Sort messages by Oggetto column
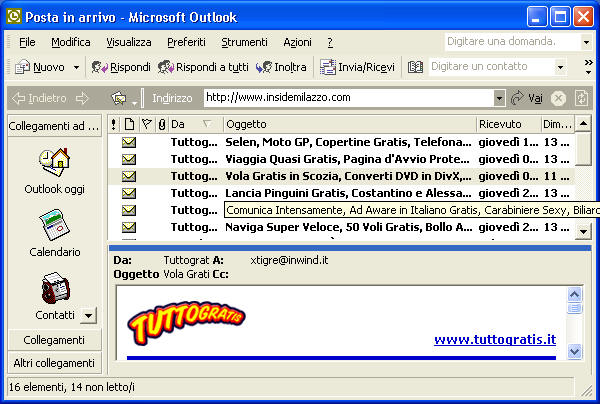This screenshot has height=404, width=600. (x=350, y=124)
